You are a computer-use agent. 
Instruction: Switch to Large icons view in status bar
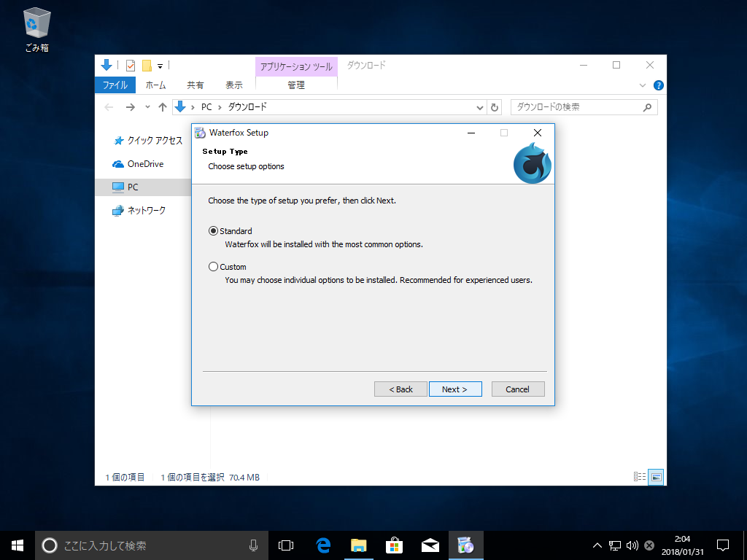[657, 477]
